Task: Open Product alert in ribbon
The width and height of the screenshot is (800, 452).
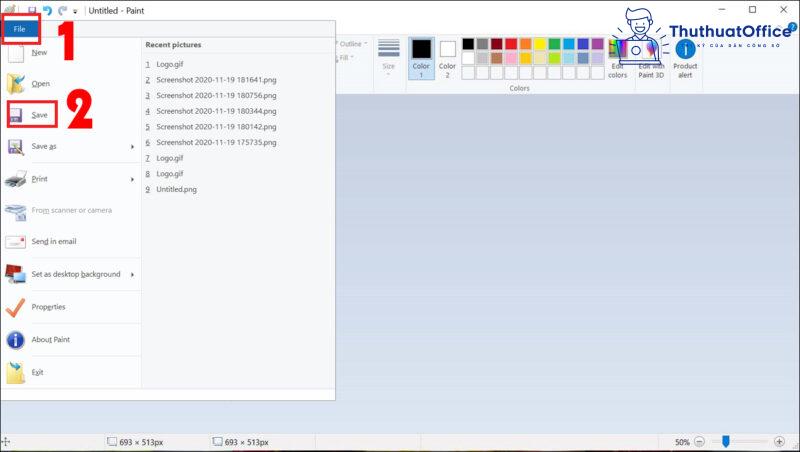Action: (685, 57)
